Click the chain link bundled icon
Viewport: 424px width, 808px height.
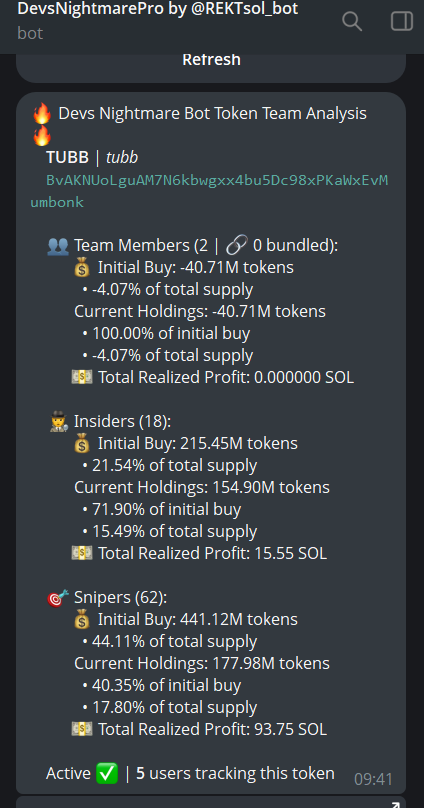pos(236,245)
